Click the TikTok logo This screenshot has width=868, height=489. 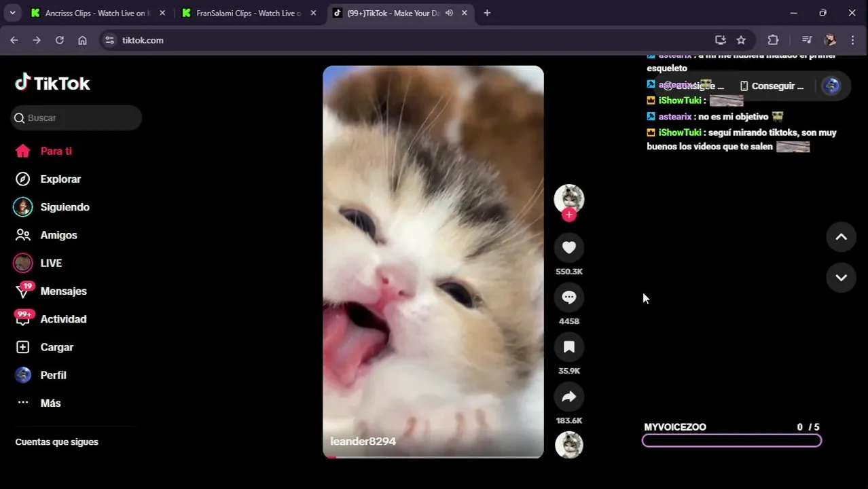[x=52, y=83]
